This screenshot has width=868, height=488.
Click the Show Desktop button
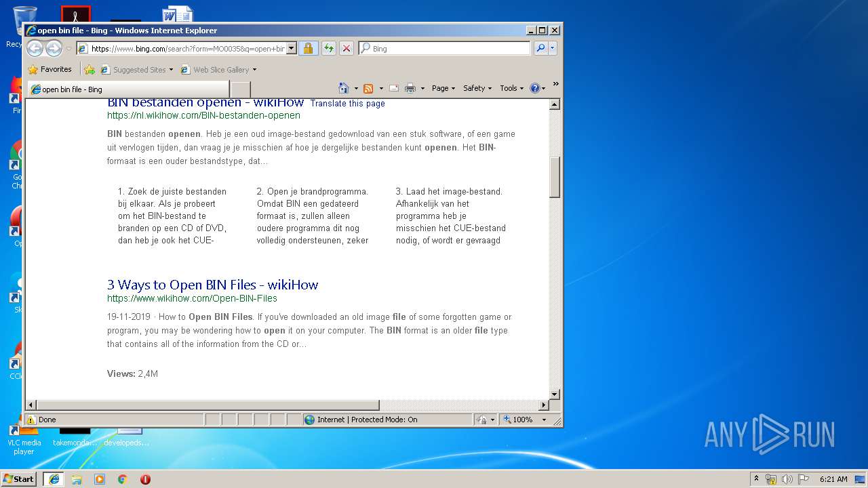coord(861,479)
